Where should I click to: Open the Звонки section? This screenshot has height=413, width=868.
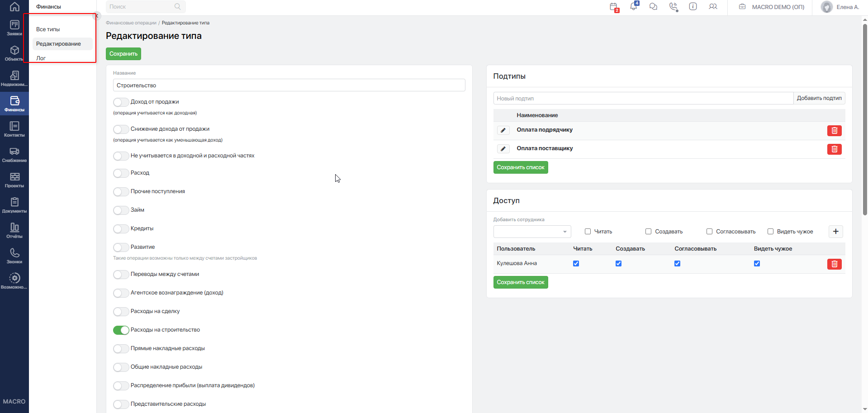tap(14, 256)
